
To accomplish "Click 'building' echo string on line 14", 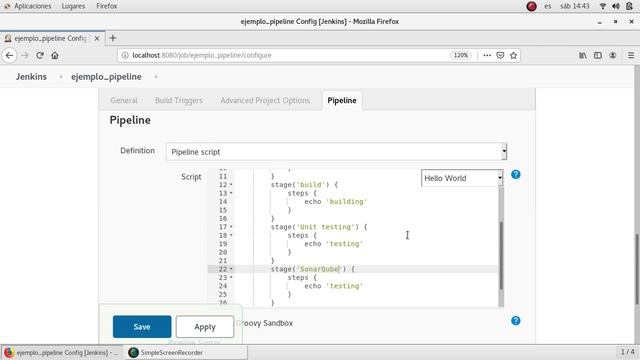I will click(x=347, y=202).
